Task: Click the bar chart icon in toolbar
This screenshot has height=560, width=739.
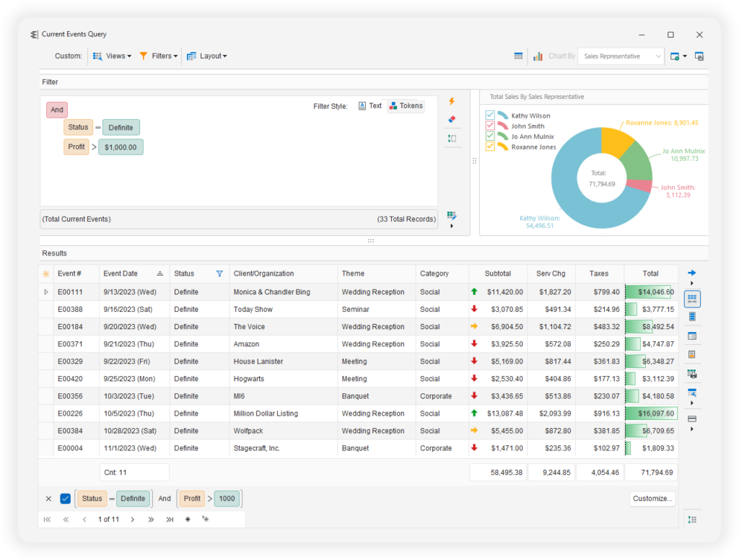Action: tap(538, 56)
